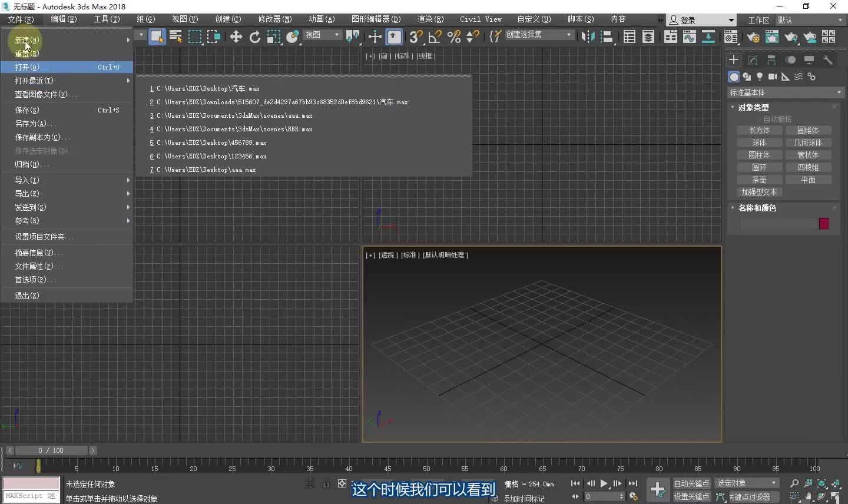Select Cameras category icon
This screenshot has height=504, width=848.
pyautogui.click(x=773, y=77)
